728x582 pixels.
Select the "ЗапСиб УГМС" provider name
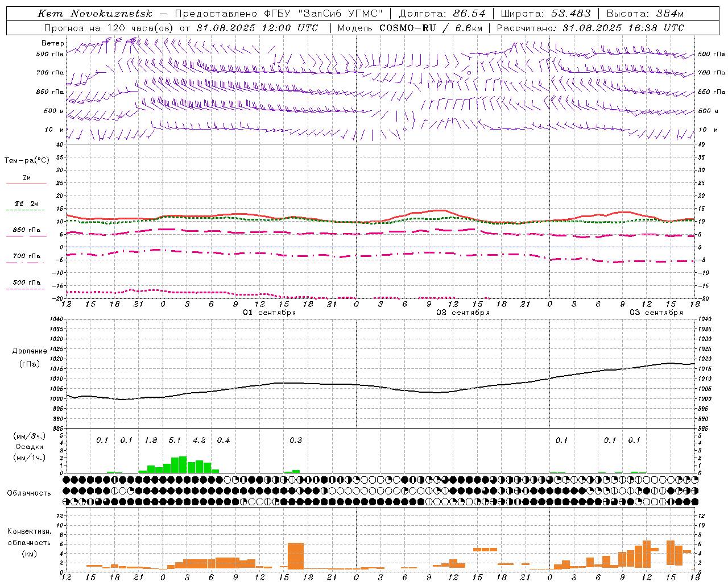[342, 14]
